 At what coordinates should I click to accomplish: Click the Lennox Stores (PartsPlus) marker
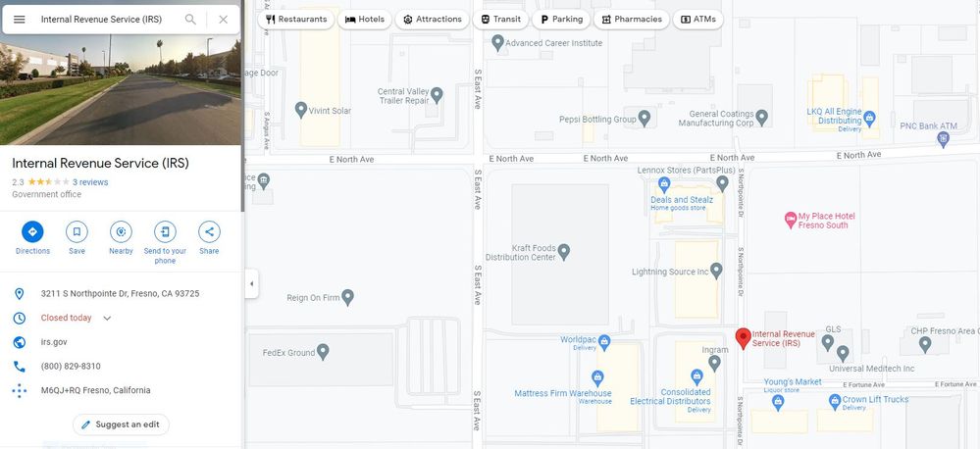pyautogui.click(x=723, y=183)
